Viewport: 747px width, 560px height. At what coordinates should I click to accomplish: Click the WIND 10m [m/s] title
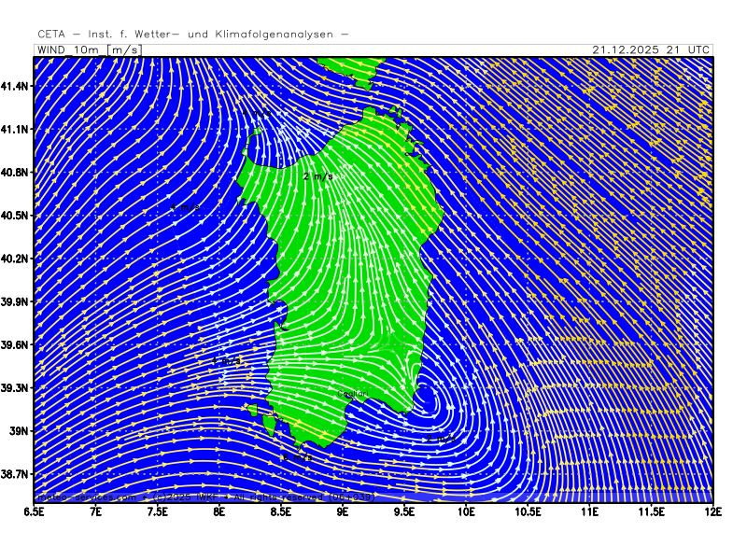click(x=87, y=49)
